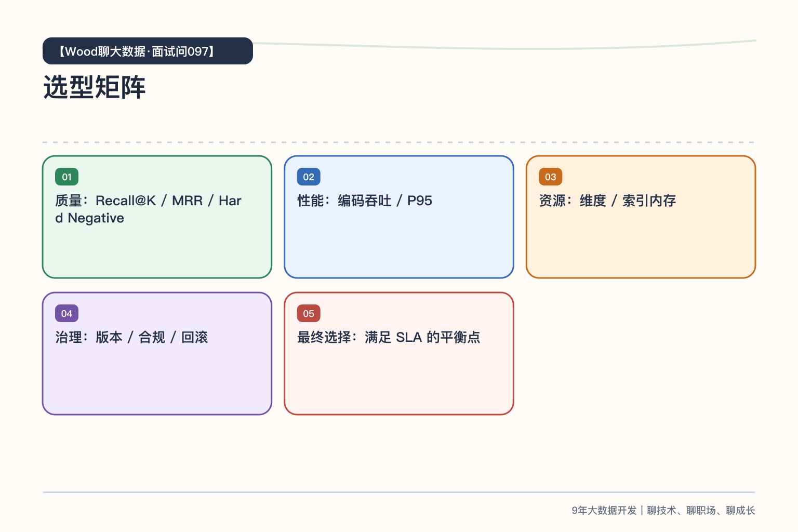Select the 最终选择:满足 SLA 的平衡点 text
The height and width of the screenshot is (532, 798).
pos(389,337)
